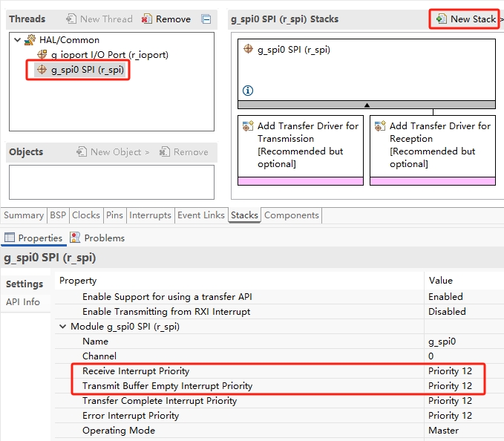The image size is (504, 441).
Task: Edit the Name value g_spi0
Action: [x=442, y=342]
